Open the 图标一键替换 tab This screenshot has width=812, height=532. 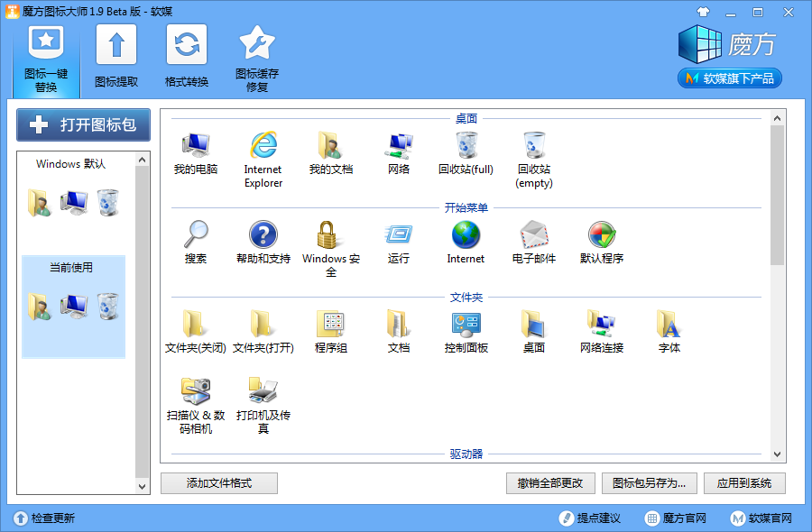pyautogui.click(x=46, y=60)
